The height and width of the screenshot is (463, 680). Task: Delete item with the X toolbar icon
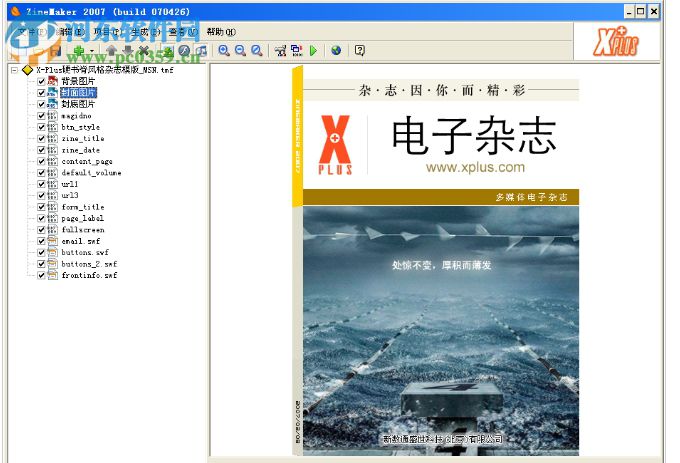point(144,51)
